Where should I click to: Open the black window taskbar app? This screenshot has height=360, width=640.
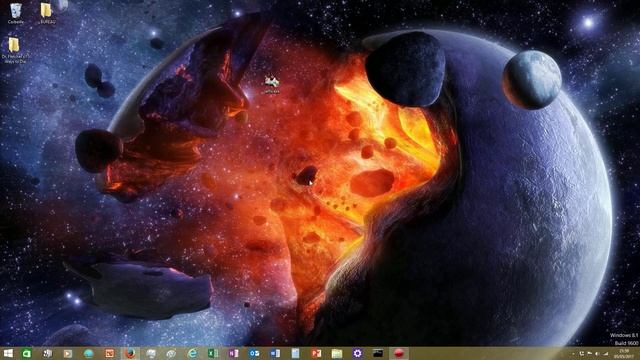tap(378, 353)
